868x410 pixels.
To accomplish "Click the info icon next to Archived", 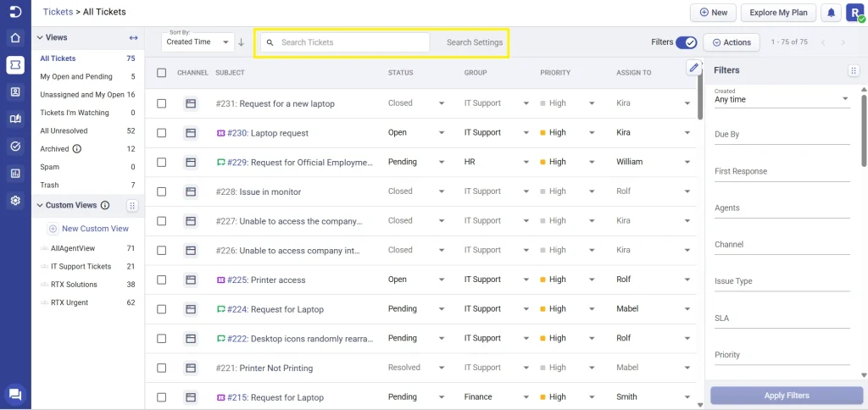I will click(77, 149).
